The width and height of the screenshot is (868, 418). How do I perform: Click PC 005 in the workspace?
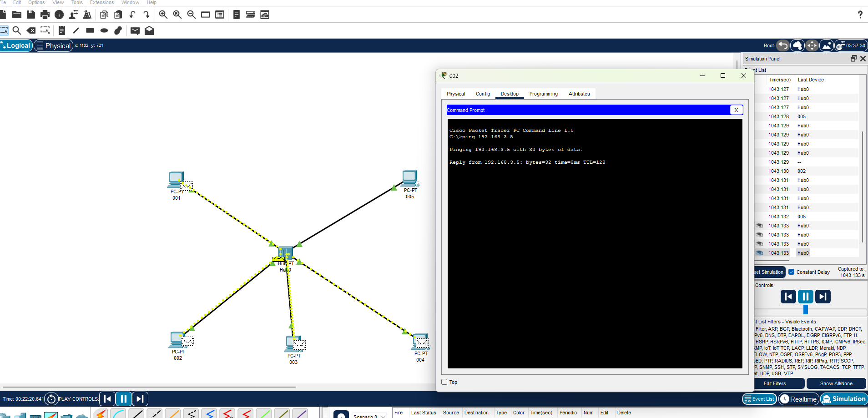coord(410,178)
